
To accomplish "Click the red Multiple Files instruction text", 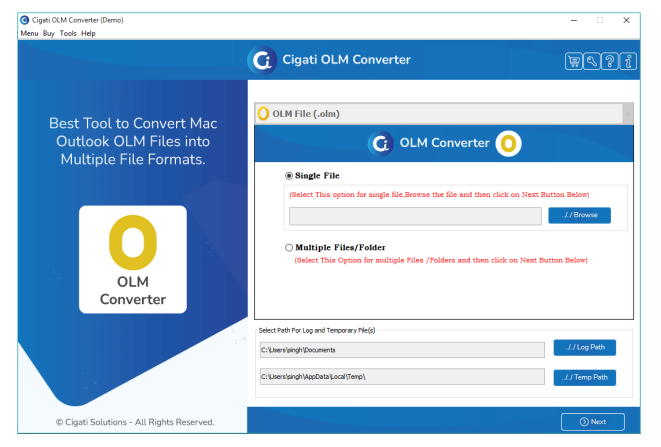I will 441,260.
